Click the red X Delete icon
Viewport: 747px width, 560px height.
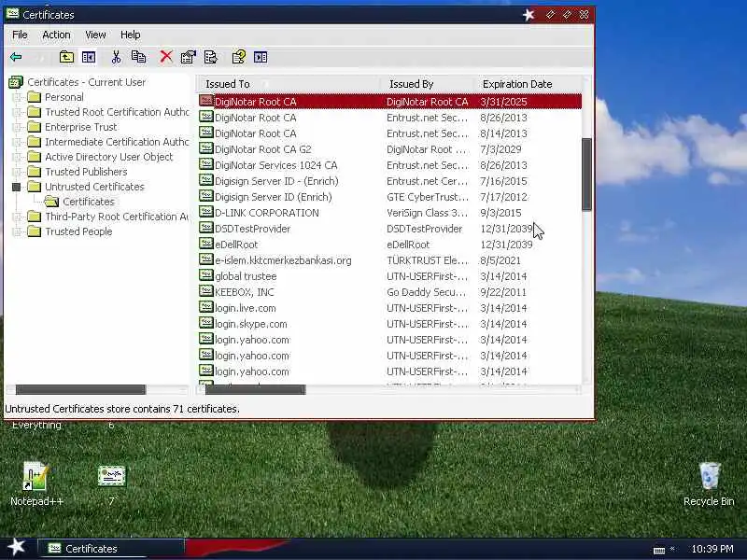tap(166, 57)
